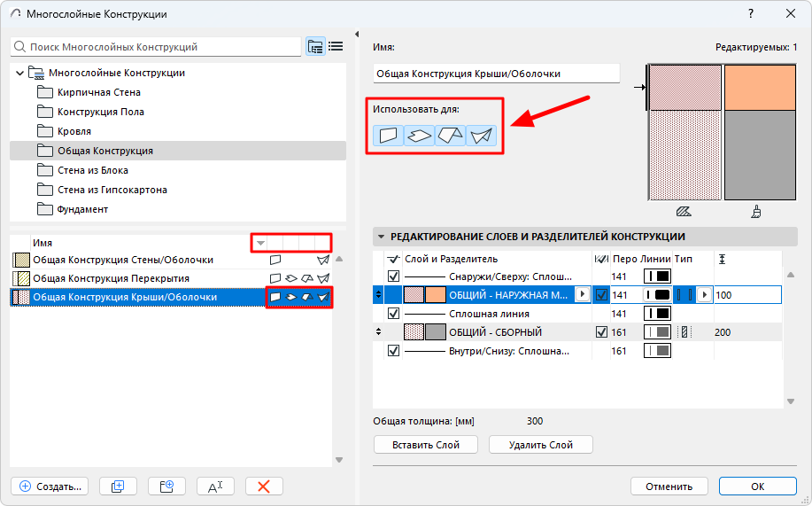
Task: Click layer type icon of ОБЩИЙ - НАРУЖНАЯ row
Action: [684, 295]
